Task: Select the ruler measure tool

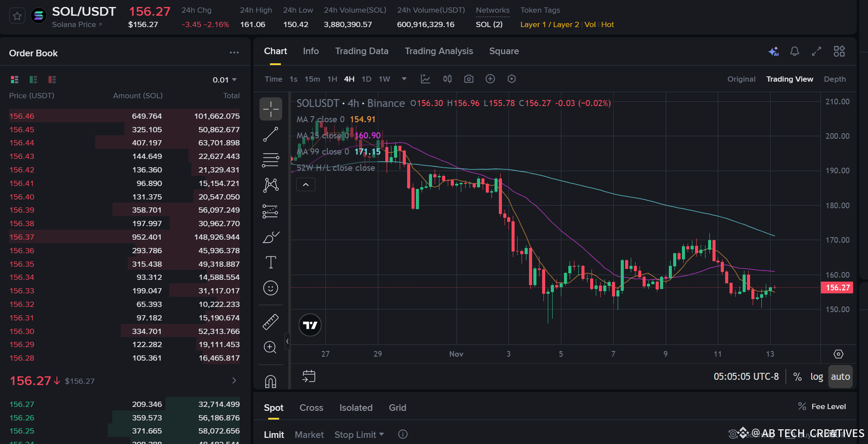Action: pos(271,322)
